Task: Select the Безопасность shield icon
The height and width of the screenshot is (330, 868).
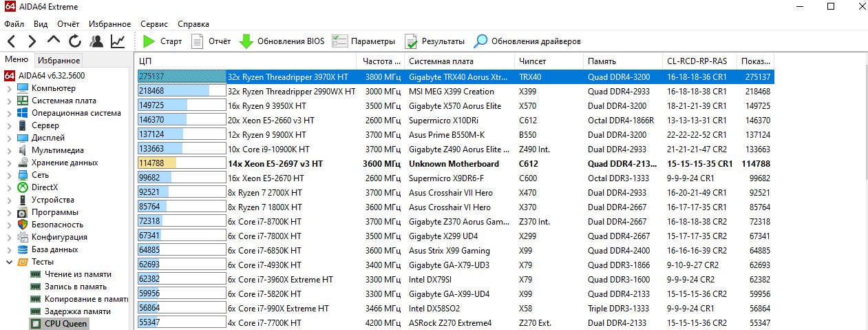Action: [x=23, y=225]
